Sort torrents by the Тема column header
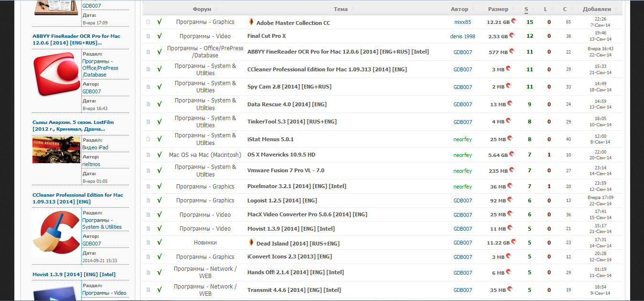Image resolution: width=644 pixels, height=301 pixels. pos(341,9)
